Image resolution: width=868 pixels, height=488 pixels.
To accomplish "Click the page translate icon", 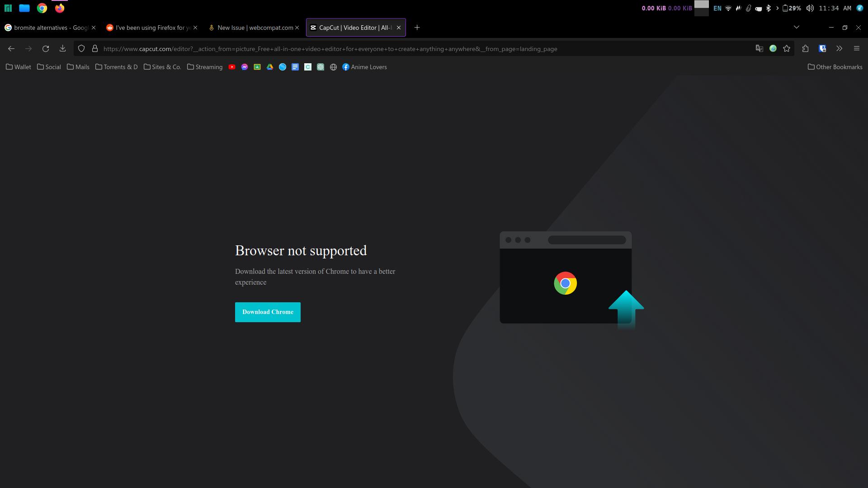I will tap(759, 48).
